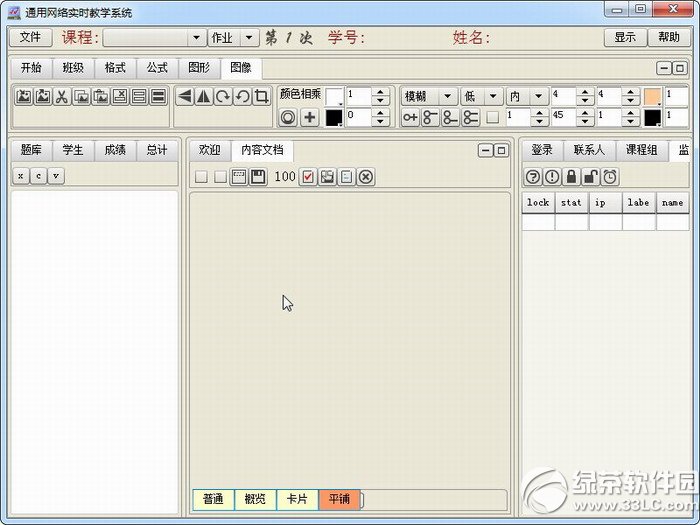Switch to the 开始 ribbon tab
Viewport: 700px width, 525px height.
(31, 68)
